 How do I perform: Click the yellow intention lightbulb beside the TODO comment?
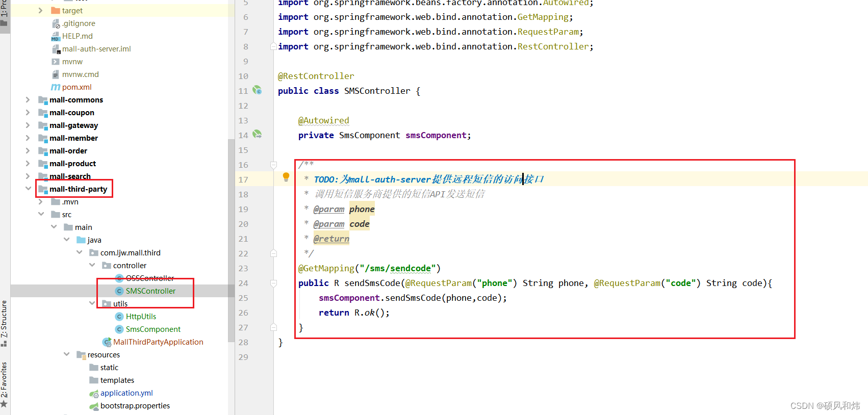286,177
